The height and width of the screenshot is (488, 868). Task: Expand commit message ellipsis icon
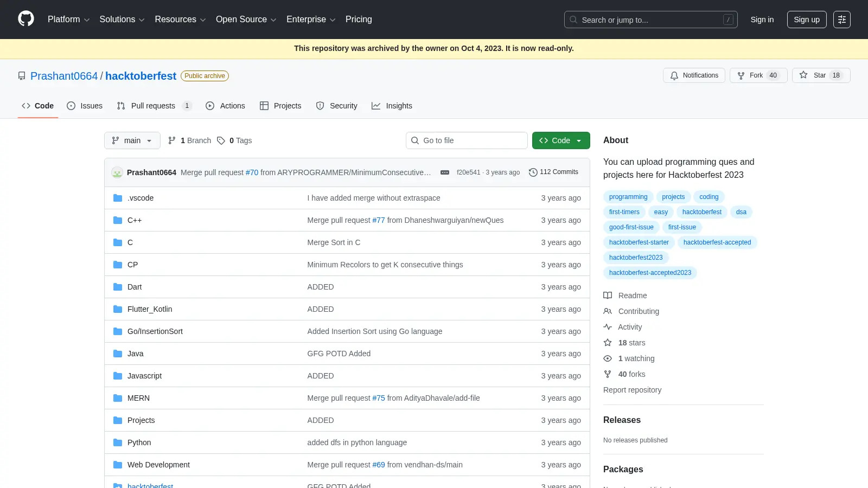[445, 172]
